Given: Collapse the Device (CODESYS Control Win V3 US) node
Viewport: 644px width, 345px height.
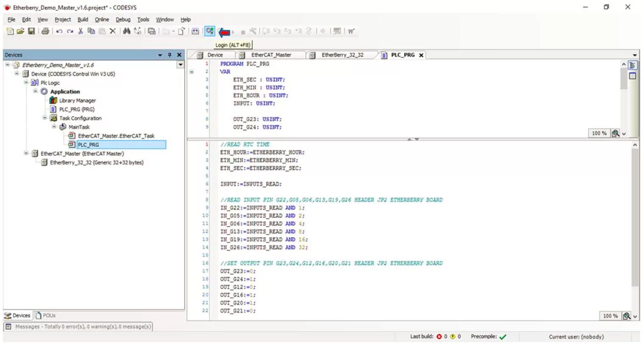Looking at the screenshot, I should point(17,73).
